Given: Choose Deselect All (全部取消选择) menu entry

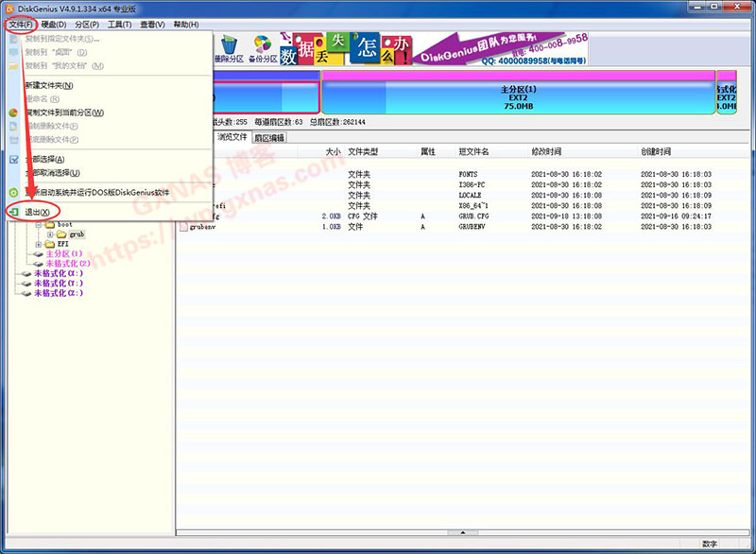Looking at the screenshot, I should pos(53,173).
